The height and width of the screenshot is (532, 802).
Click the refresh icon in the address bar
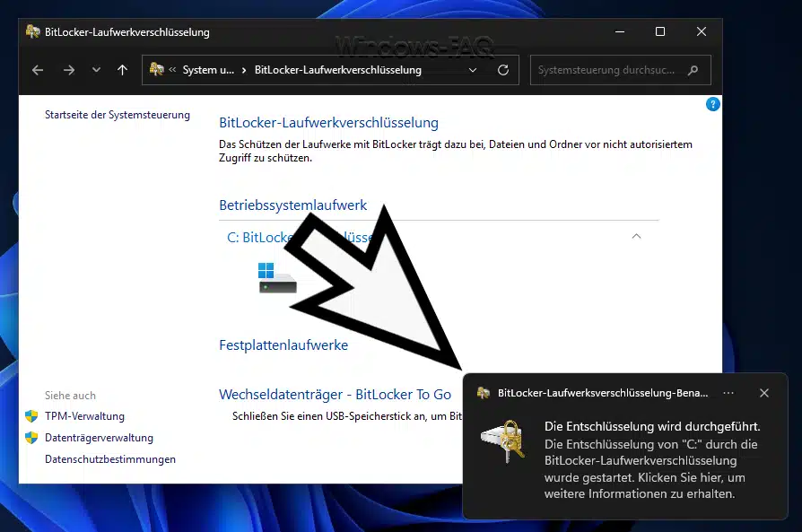tap(502, 70)
